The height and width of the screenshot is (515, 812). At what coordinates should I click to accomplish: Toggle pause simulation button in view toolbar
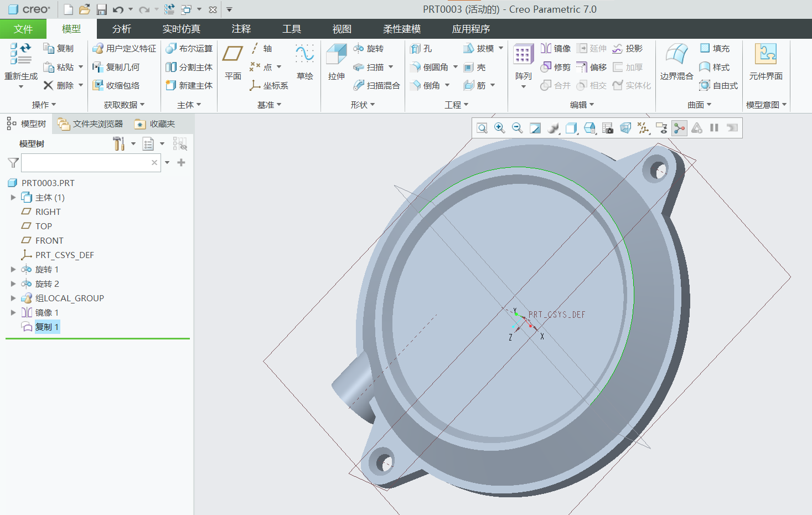[714, 128]
